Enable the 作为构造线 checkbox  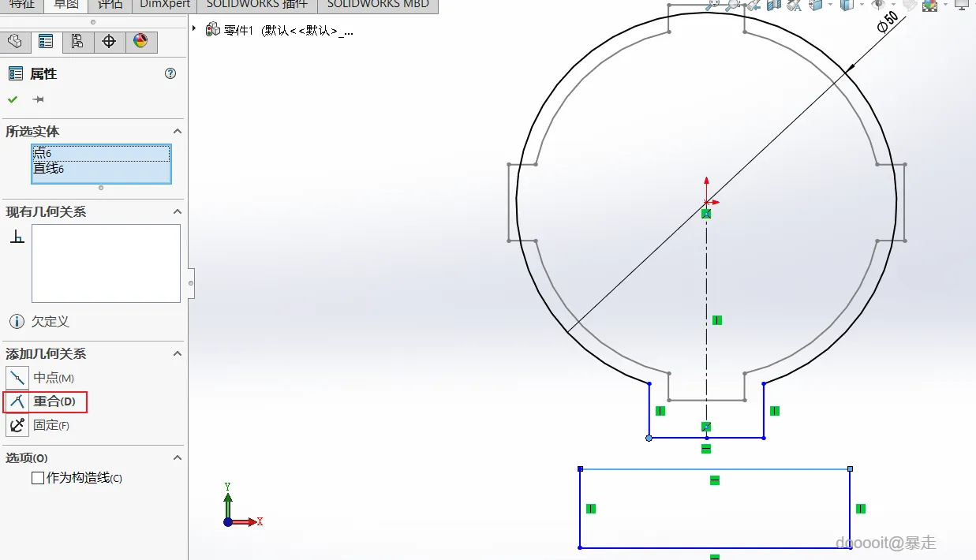(x=38, y=478)
